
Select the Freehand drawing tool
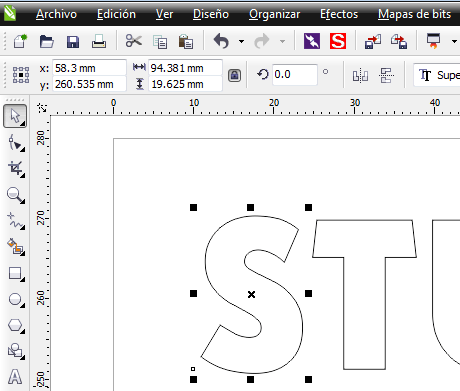pyautogui.click(x=15, y=221)
